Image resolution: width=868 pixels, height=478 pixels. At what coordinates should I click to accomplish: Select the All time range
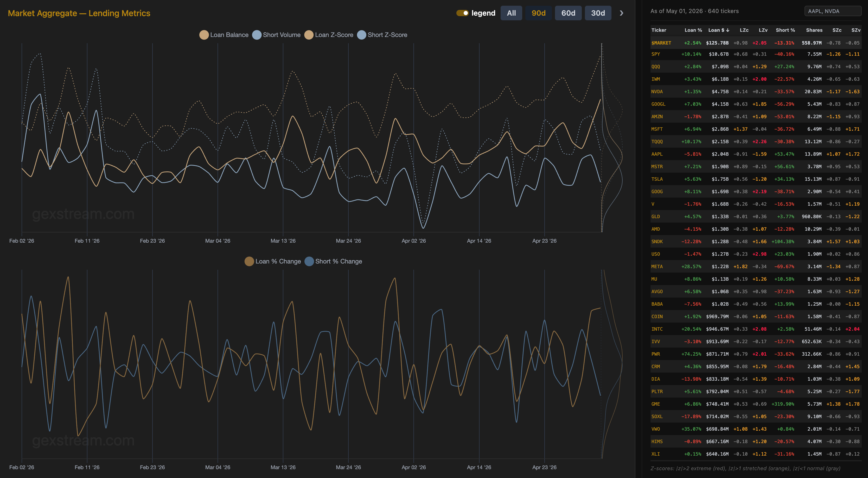511,13
